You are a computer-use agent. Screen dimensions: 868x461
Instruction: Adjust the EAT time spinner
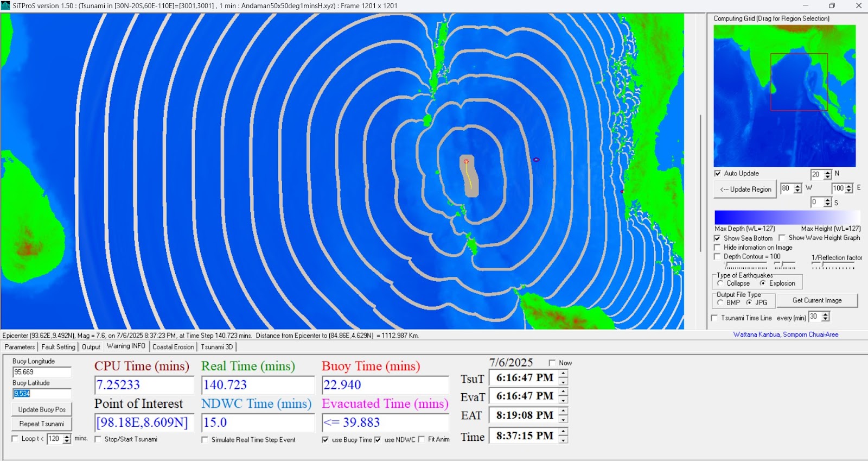point(564,415)
